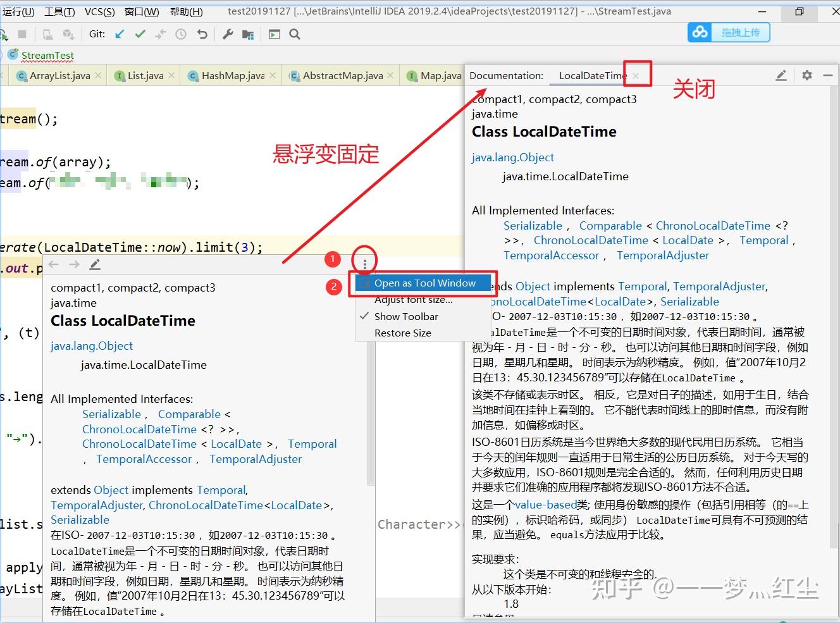Close the AbstractMap.java editor tab
This screenshot has height=623, width=840.
pyautogui.click(x=391, y=75)
